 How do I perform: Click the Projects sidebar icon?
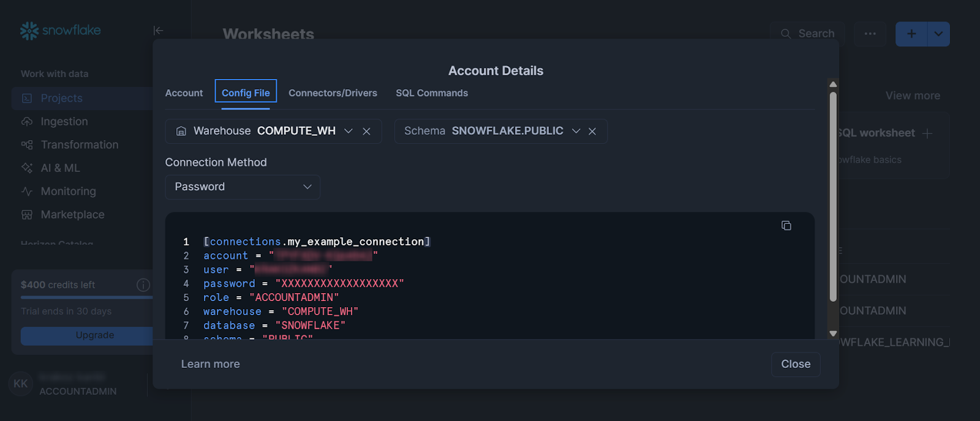27,98
